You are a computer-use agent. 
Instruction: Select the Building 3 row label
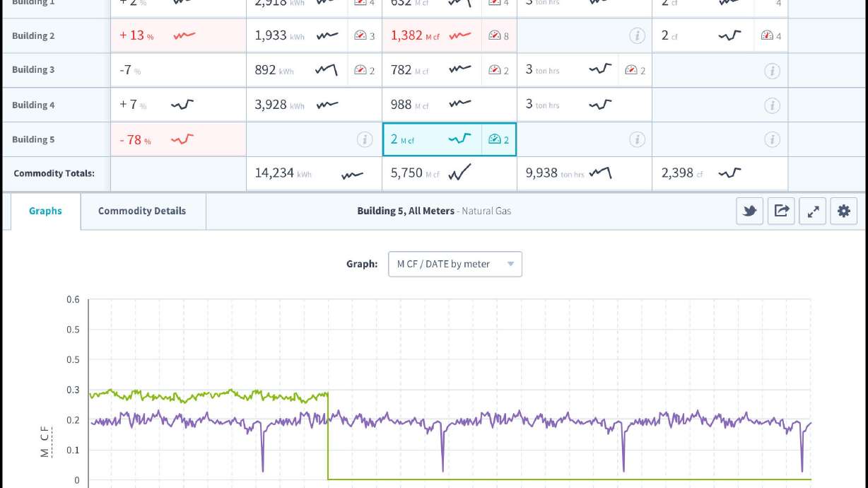(33, 70)
